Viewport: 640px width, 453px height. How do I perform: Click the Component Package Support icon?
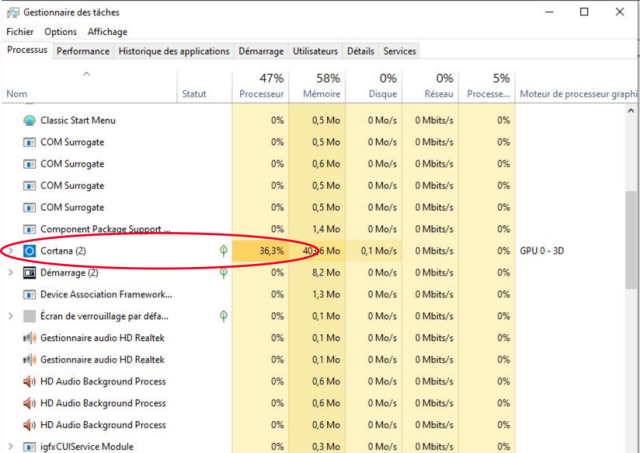point(29,230)
